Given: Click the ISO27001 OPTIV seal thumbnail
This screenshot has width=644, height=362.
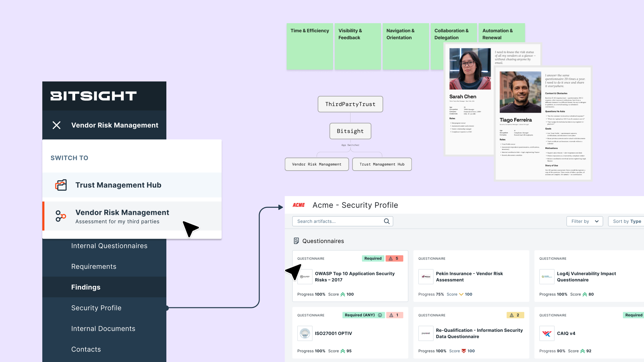Looking at the screenshot, I should [305, 334].
